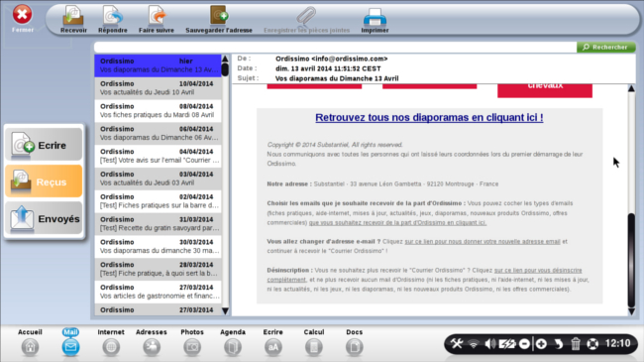
Task: Select the mail dated hier
Action: click(x=158, y=65)
